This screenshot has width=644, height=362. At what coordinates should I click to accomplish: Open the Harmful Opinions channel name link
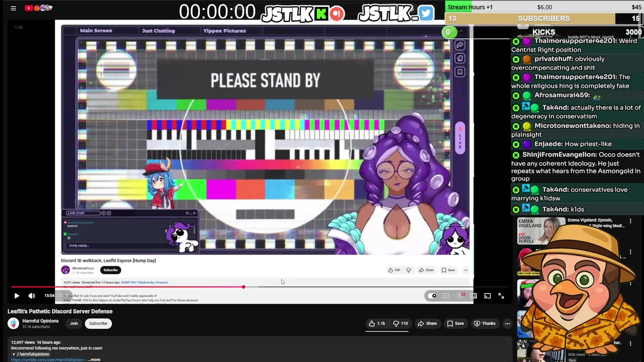(40, 321)
